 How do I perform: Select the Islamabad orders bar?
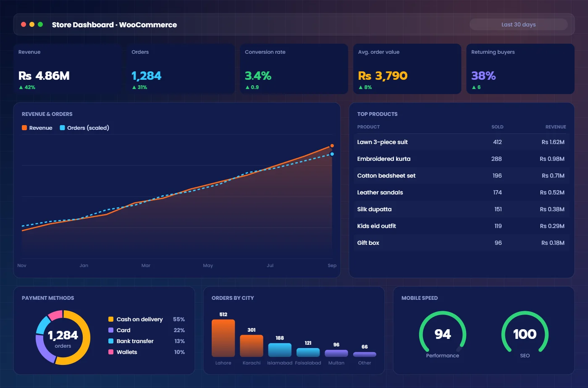280,350
